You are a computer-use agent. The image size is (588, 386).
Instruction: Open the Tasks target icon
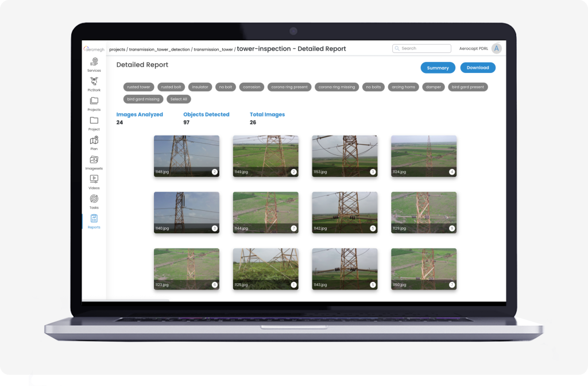click(x=94, y=199)
